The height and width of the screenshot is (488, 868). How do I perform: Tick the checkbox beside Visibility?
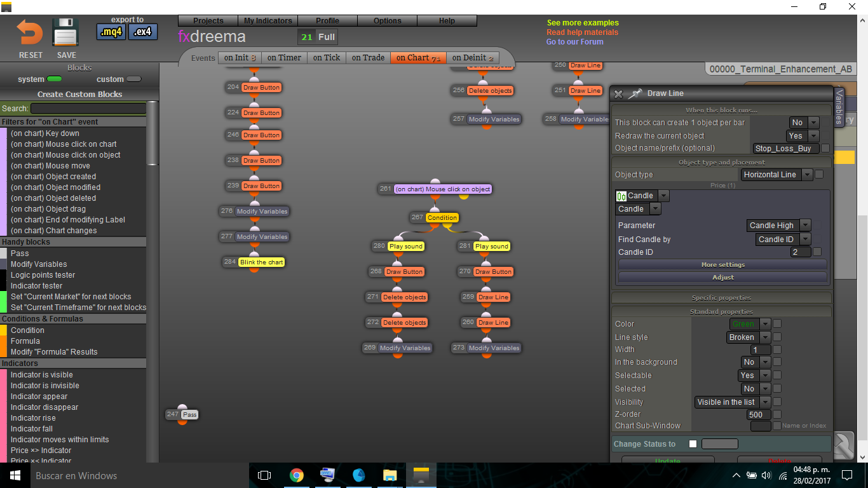click(777, 402)
